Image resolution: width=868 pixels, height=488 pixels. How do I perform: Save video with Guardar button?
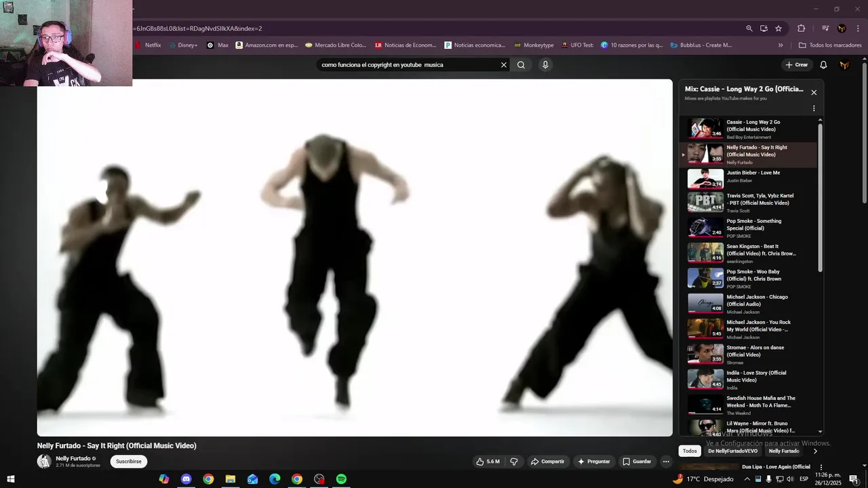coord(637,462)
